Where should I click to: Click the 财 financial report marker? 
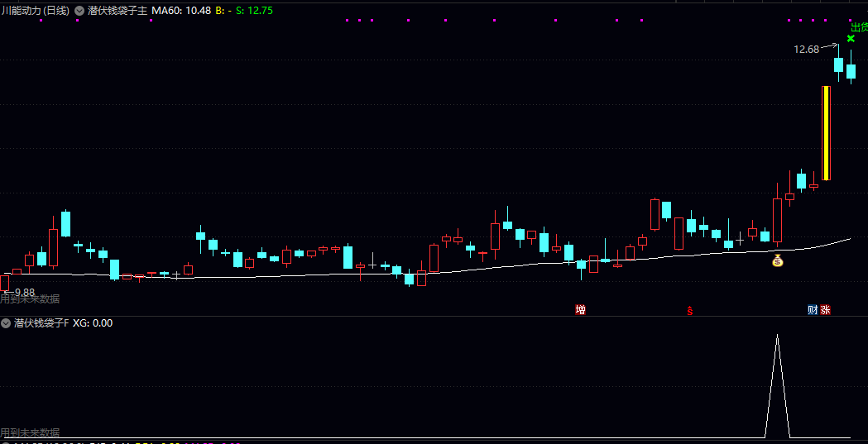tap(813, 309)
